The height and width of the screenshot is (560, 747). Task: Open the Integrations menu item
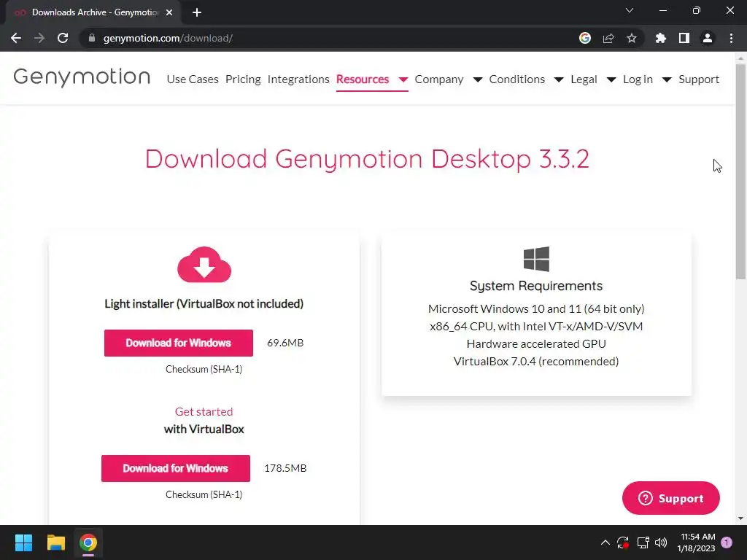point(298,79)
